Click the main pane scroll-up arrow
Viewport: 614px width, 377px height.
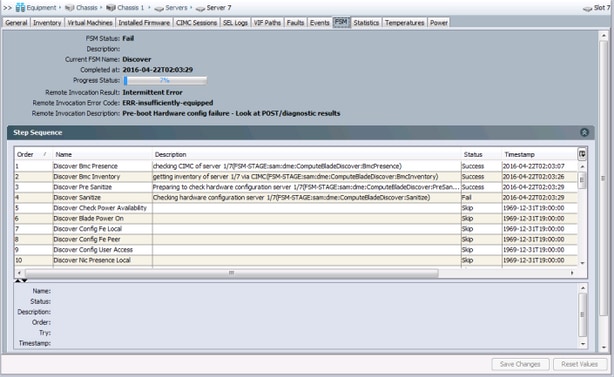603,36
